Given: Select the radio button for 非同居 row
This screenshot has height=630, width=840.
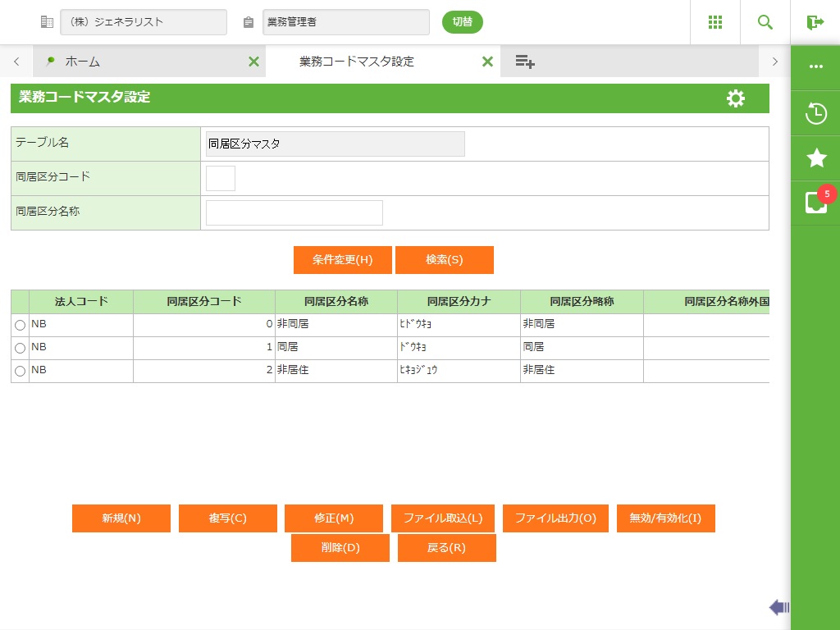Looking at the screenshot, I should pos(21,326).
